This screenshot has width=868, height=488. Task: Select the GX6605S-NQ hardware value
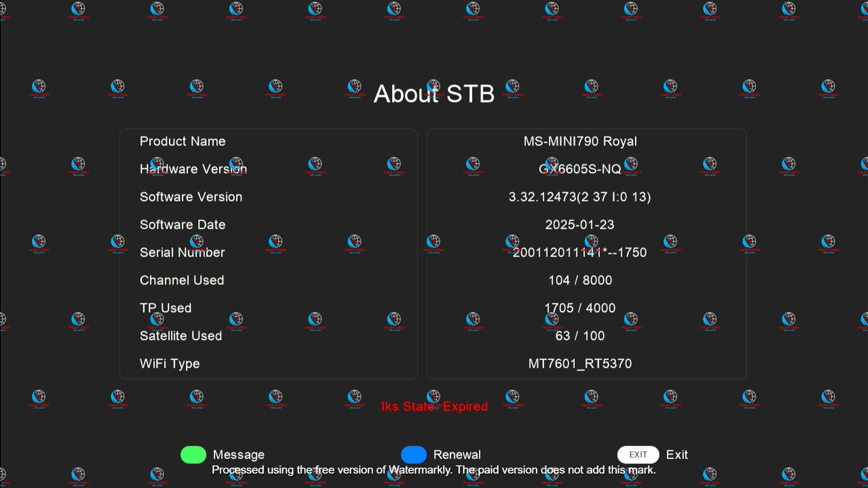pos(580,169)
